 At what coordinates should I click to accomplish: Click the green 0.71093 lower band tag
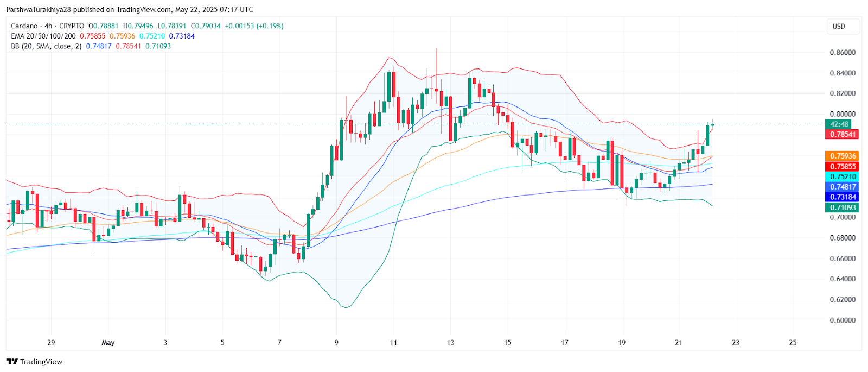coord(843,207)
